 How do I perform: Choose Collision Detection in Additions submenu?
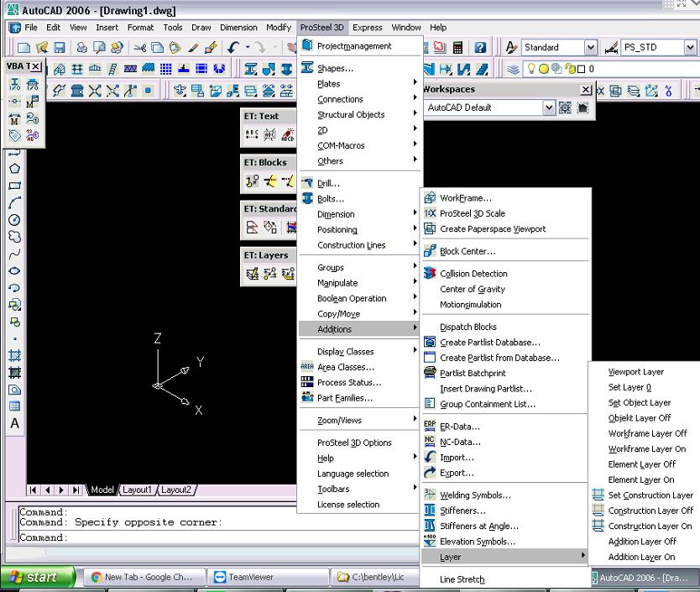505,274
